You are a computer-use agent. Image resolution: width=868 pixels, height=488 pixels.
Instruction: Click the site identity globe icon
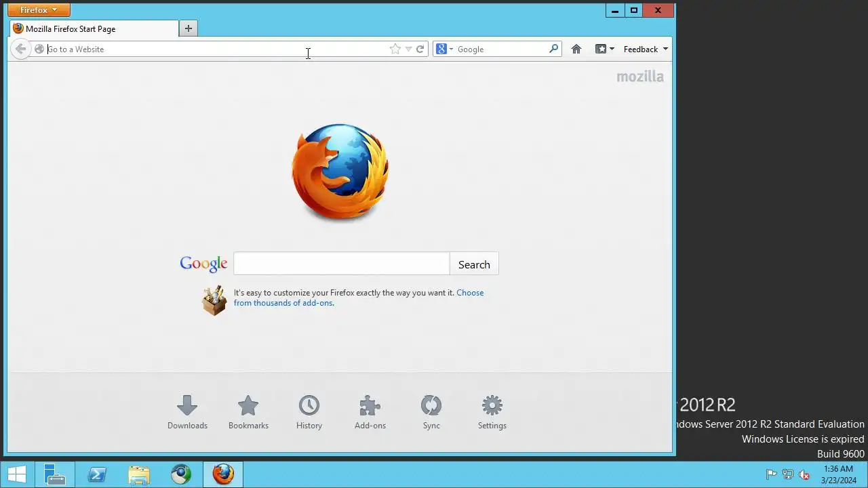pos(39,49)
